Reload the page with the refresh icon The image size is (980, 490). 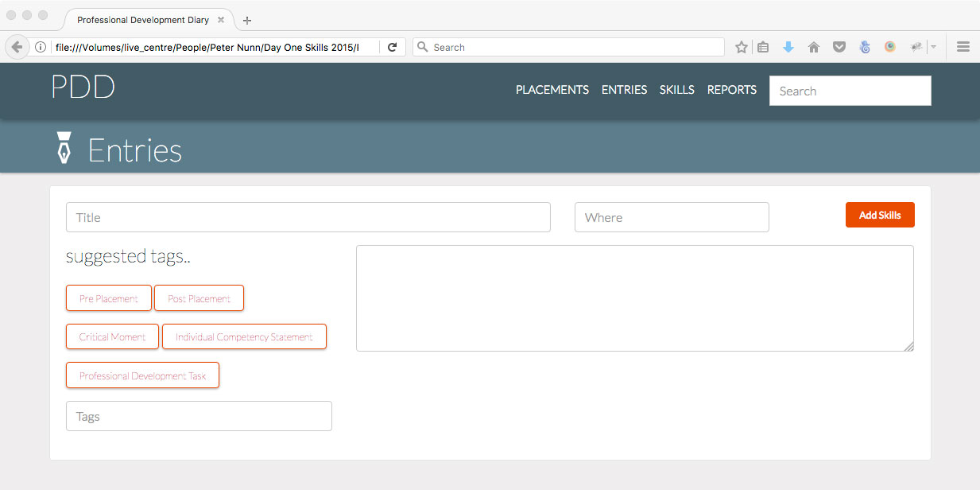coord(392,47)
